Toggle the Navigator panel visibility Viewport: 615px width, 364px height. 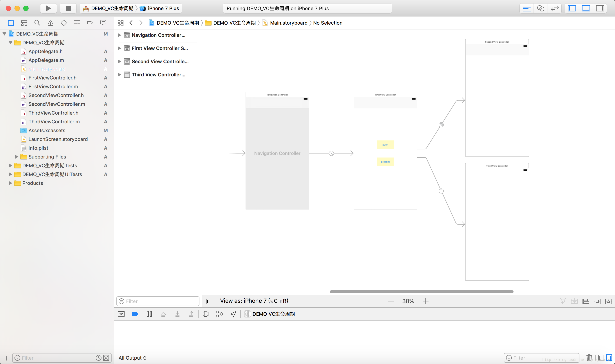pyautogui.click(x=572, y=8)
